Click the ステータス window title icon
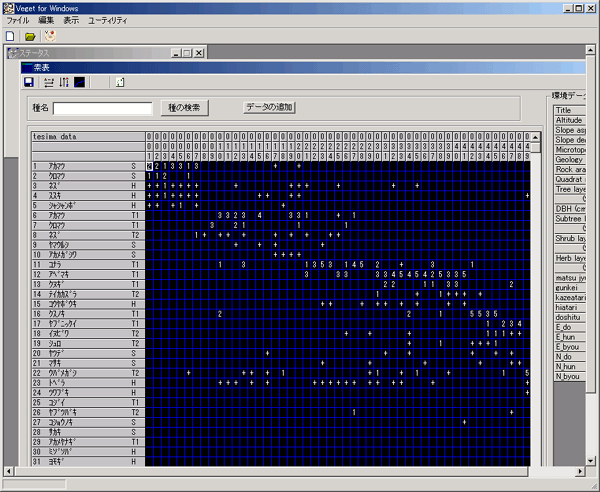600x492 pixels. coord(13,53)
